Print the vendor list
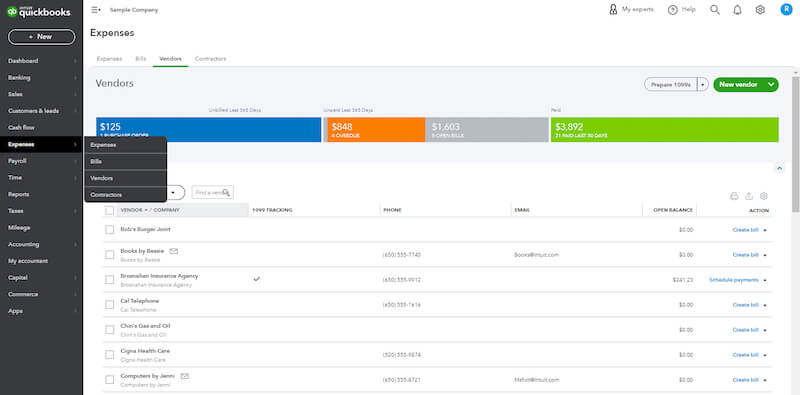The height and width of the screenshot is (395, 800). pyautogui.click(x=734, y=196)
